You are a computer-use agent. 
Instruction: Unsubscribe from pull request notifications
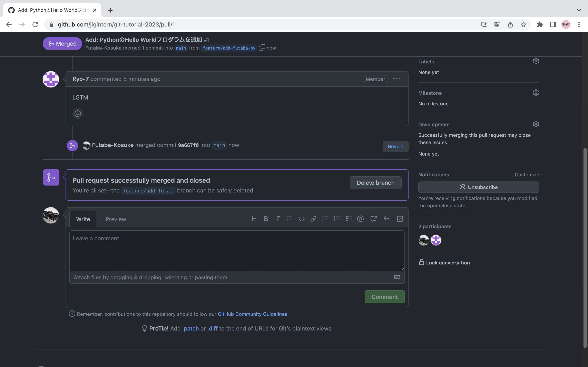pyautogui.click(x=478, y=187)
